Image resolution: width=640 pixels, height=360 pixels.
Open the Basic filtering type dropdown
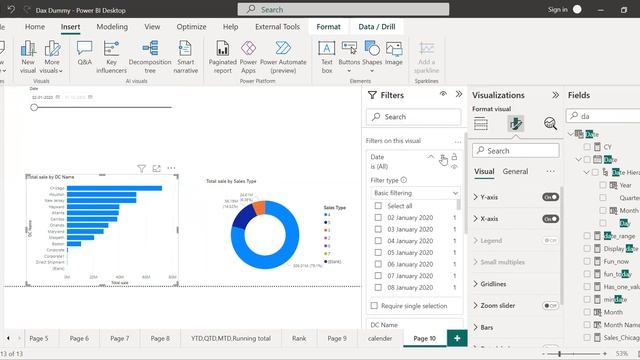(415, 193)
